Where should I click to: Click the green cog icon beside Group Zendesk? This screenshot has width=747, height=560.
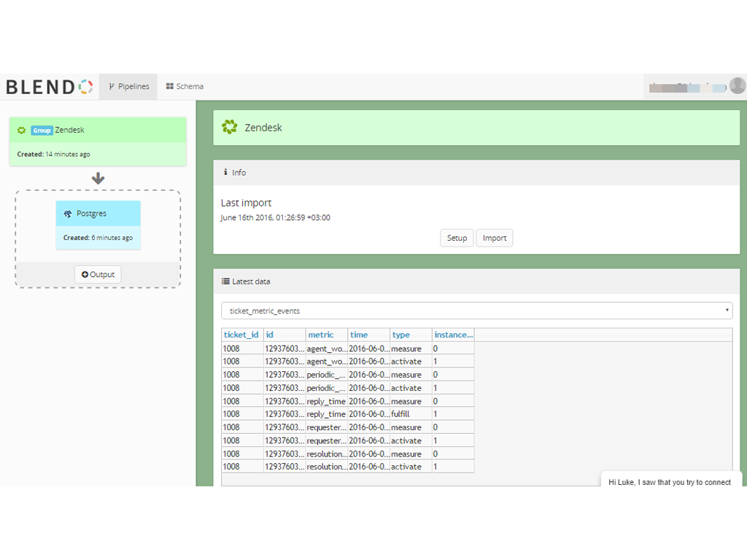(x=22, y=130)
